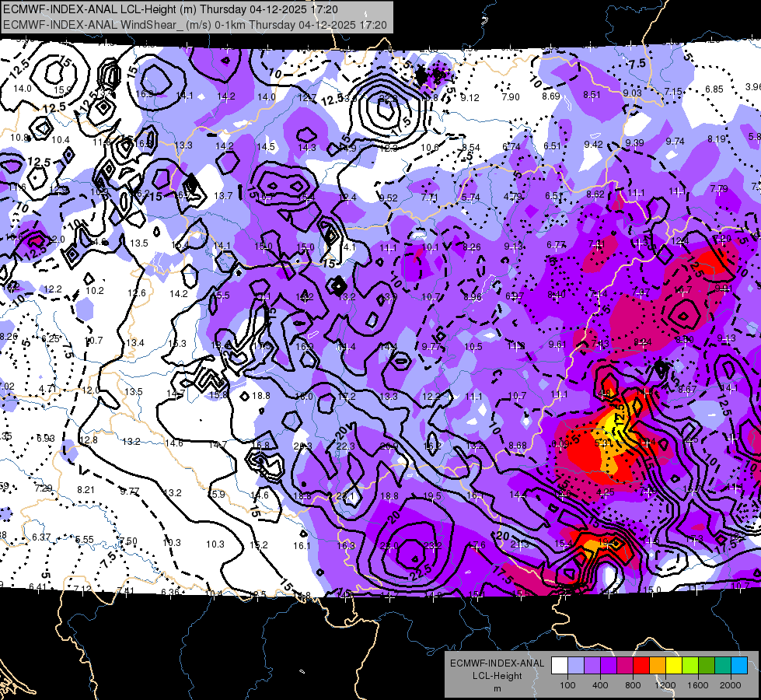761x700 pixels.
Task: Click the map value 6.74
Action: click(511, 147)
